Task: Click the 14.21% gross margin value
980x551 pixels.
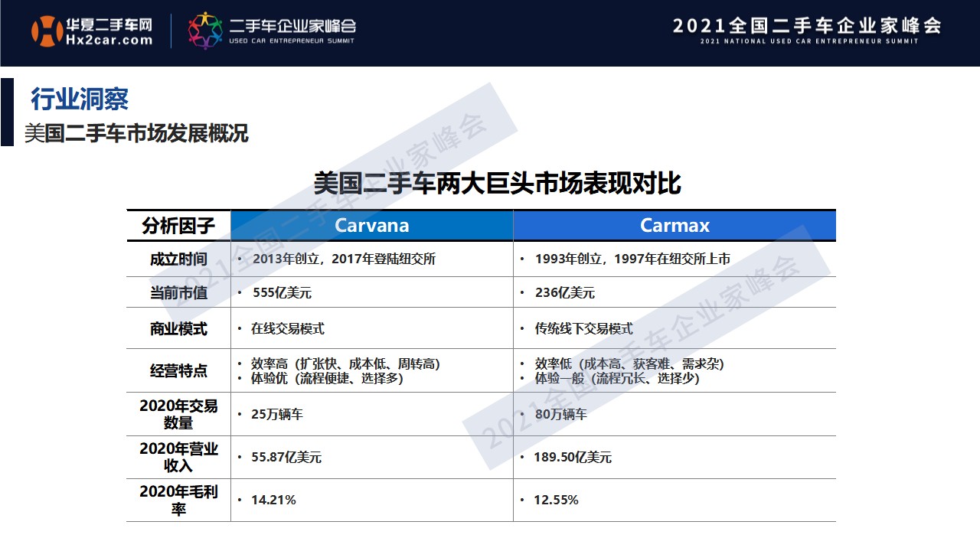Action: click(273, 500)
